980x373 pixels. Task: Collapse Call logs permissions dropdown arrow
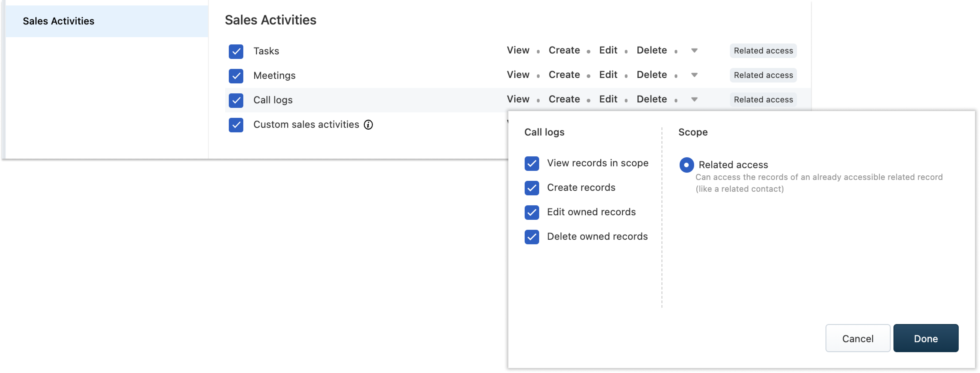[694, 99]
